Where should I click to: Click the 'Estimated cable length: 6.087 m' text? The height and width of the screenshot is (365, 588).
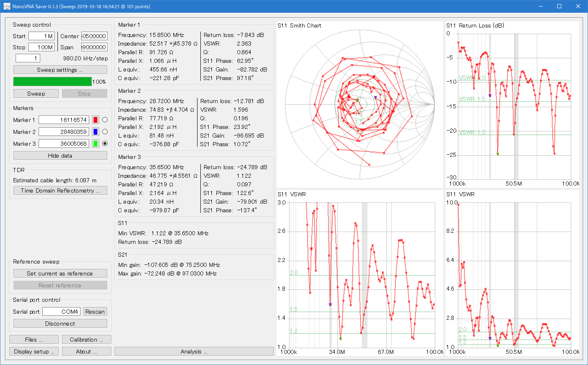click(55, 180)
